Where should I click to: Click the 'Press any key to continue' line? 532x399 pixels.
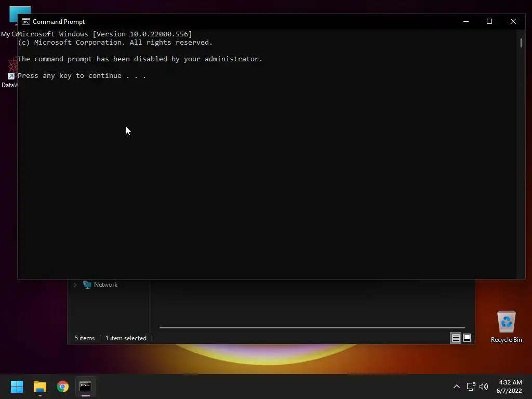click(x=82, y=76)
